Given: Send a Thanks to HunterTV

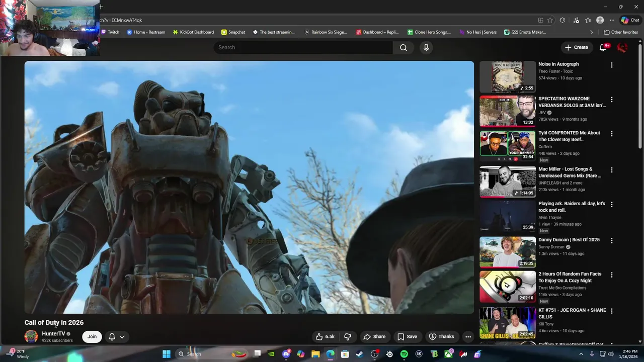Looking at the screenshot, I should [x=441, y=337].
